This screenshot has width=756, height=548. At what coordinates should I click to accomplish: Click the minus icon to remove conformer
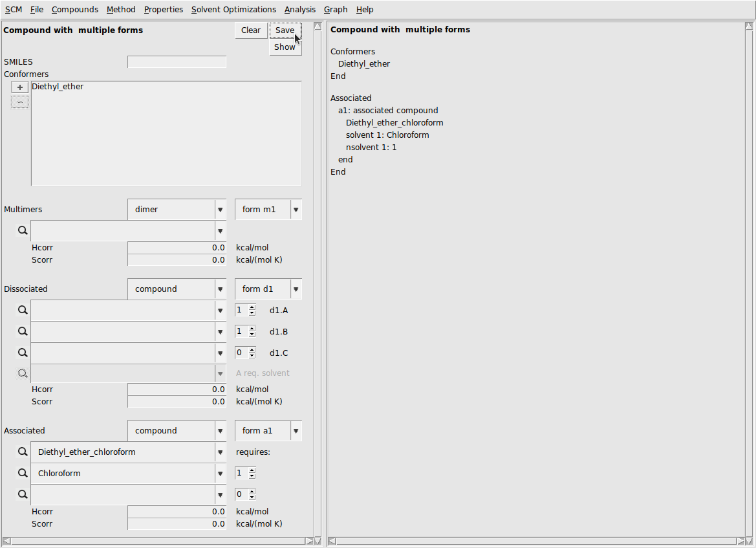click(x=19, y=102)
